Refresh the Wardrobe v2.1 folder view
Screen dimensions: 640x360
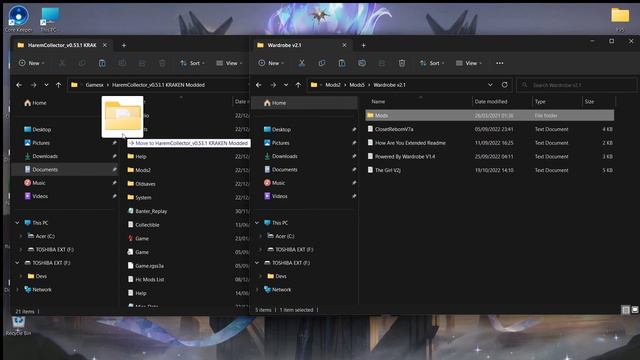click(x=504, y=85)
